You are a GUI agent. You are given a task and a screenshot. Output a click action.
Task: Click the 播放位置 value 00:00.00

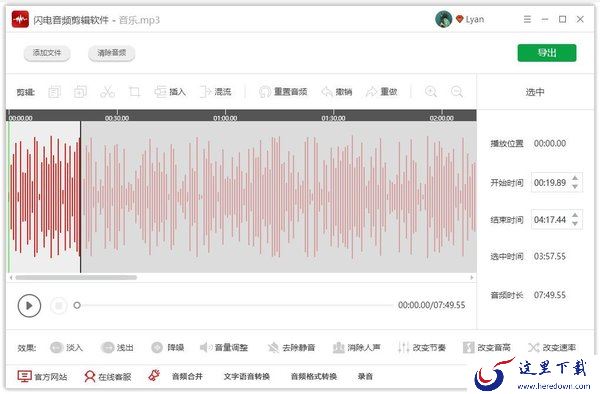pyautogui.click(x=550, y=143)
